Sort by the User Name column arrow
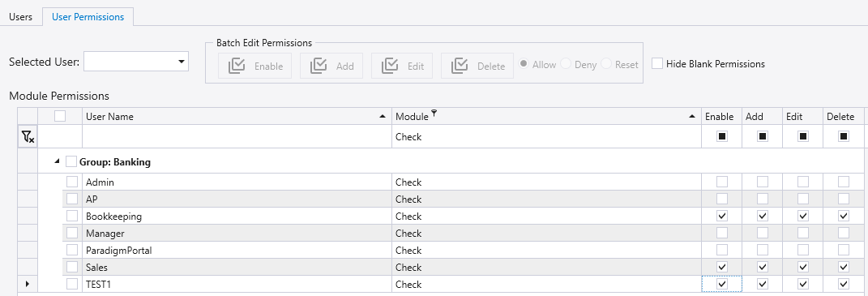The image size is (868, 296). (382, 117)
